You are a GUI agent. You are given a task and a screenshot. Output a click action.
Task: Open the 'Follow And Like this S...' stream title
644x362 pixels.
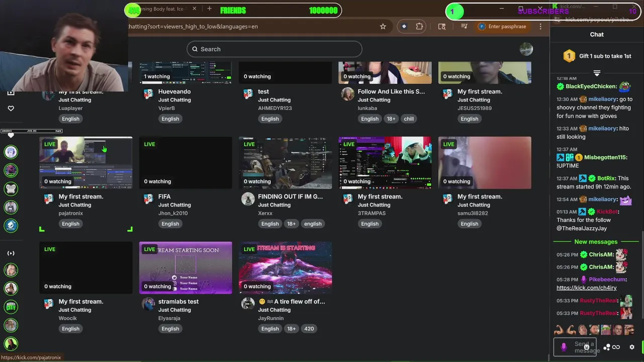click(x=391, y=92)
